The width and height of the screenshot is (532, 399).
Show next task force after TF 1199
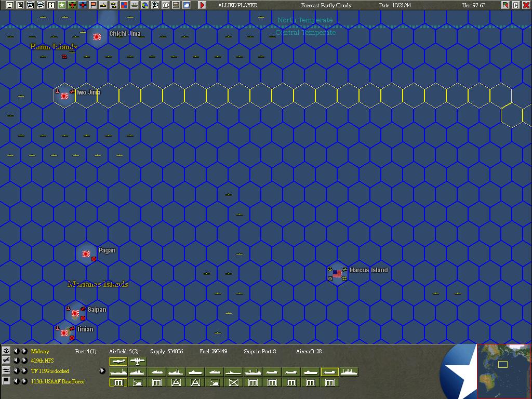pyautogui.click(x=24, y=371)
